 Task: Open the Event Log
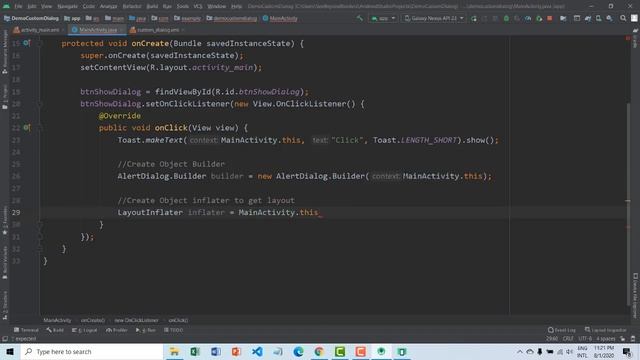[562, 330]
